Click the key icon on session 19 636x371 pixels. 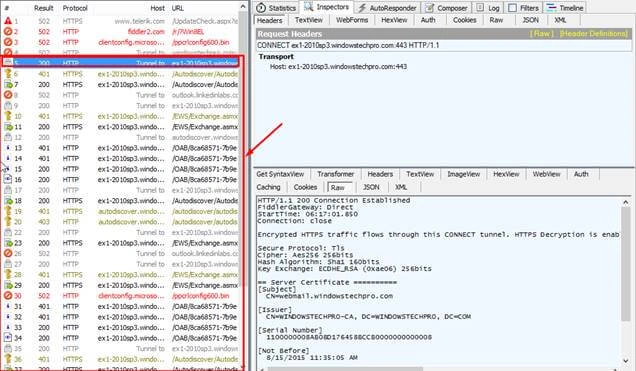pyautogui.click(x=8, y=211)
